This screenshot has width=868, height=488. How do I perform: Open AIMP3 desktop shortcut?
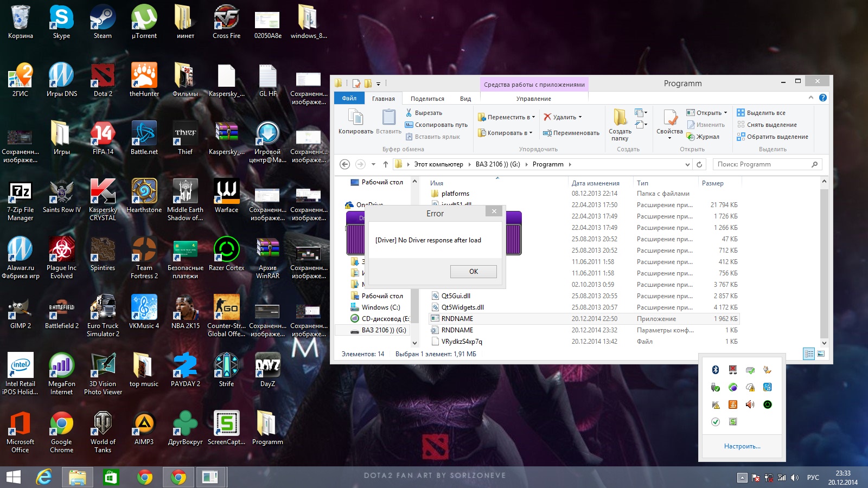pos(144,428)
